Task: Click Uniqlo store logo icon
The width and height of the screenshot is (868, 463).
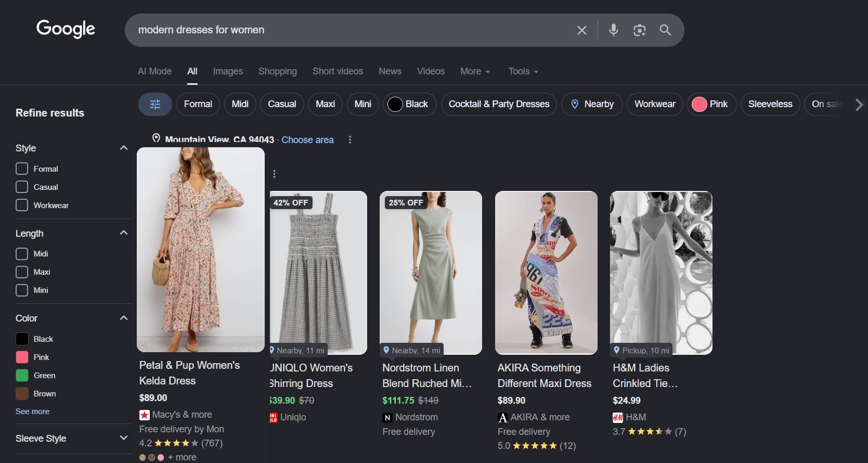Action: [274, 417]
